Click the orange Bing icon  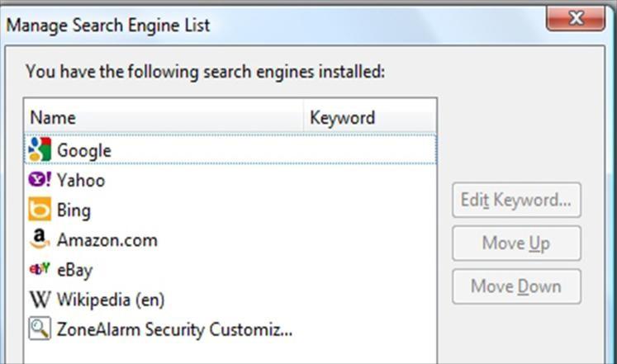click(x=40, y=210)
